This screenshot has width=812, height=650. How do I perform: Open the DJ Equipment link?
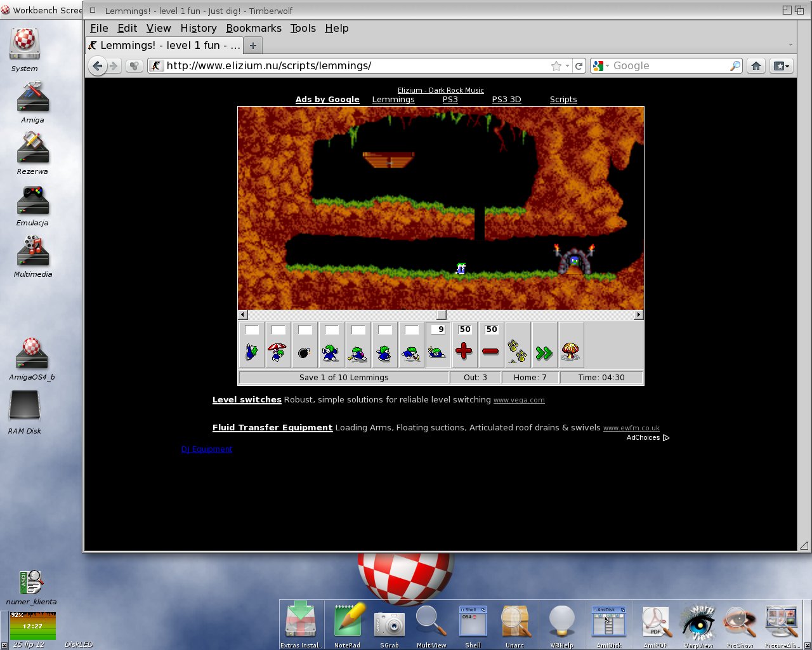pyautogui.click(x=207, y=449)
